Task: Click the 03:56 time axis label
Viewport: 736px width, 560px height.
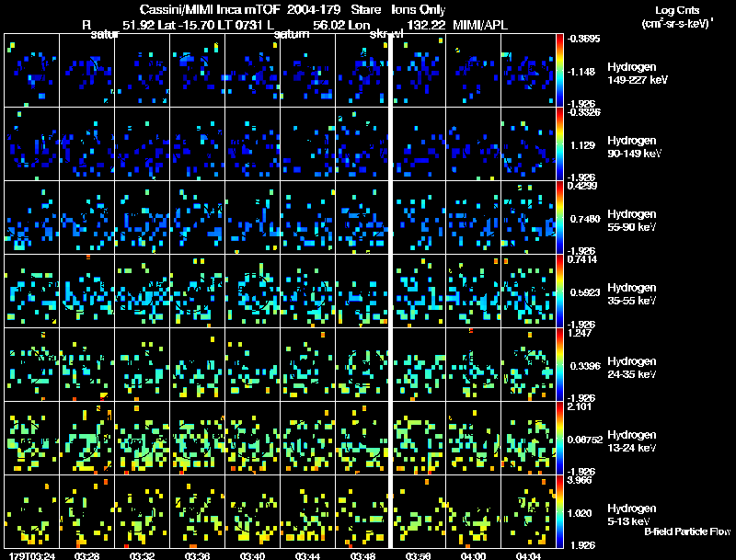Action: 419,555
